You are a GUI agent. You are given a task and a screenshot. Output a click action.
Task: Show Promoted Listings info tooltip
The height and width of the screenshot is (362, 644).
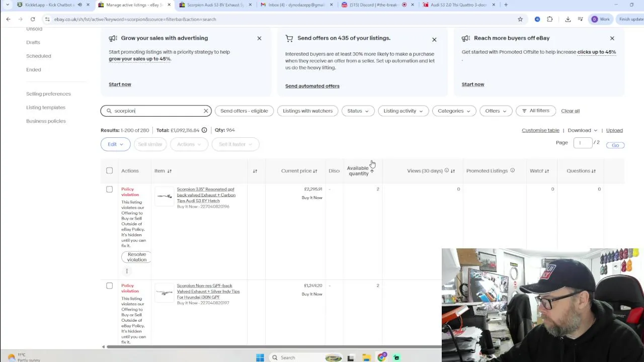512,170
